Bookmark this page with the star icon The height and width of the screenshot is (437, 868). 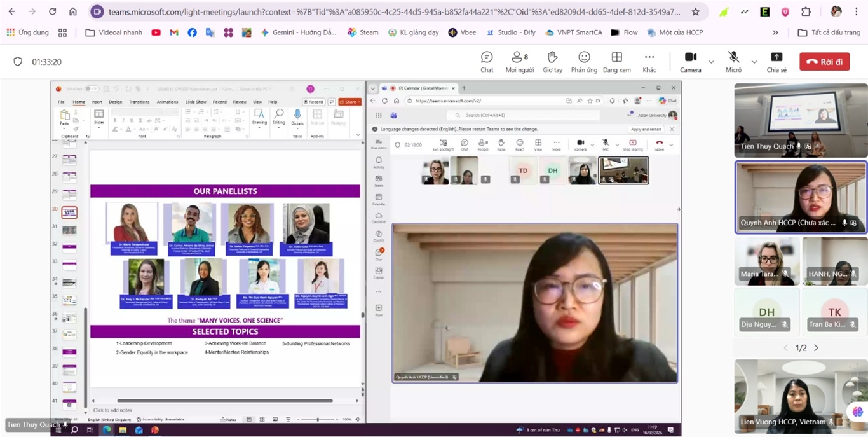[696, 11]
